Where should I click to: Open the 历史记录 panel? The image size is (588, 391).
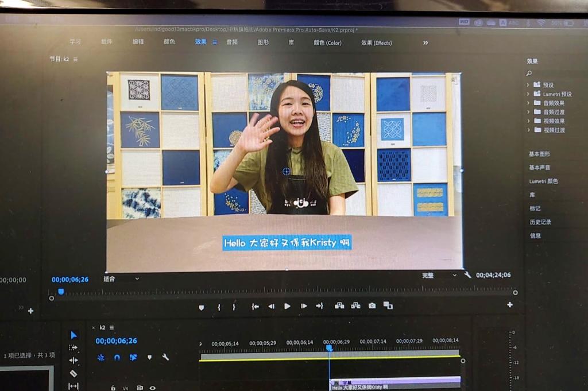[540, 222]
